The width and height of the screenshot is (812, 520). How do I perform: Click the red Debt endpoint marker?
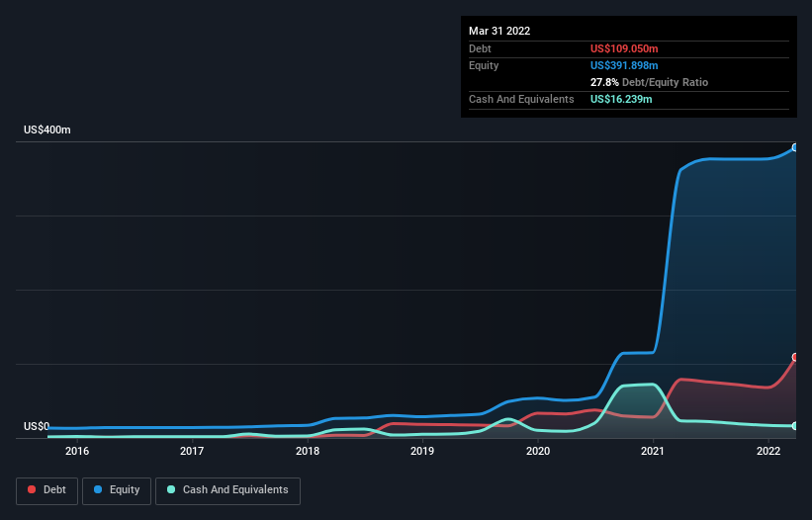pyautogui.click(x=795, y=357)
